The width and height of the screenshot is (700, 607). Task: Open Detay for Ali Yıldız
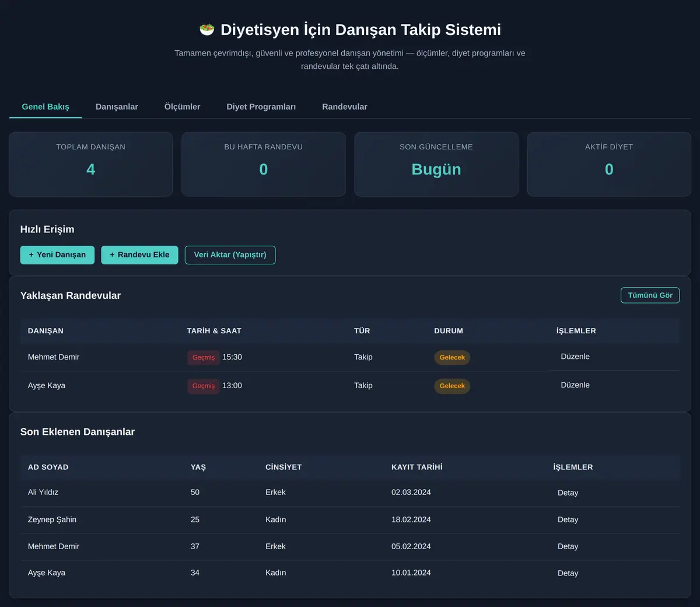click(568, 493)
